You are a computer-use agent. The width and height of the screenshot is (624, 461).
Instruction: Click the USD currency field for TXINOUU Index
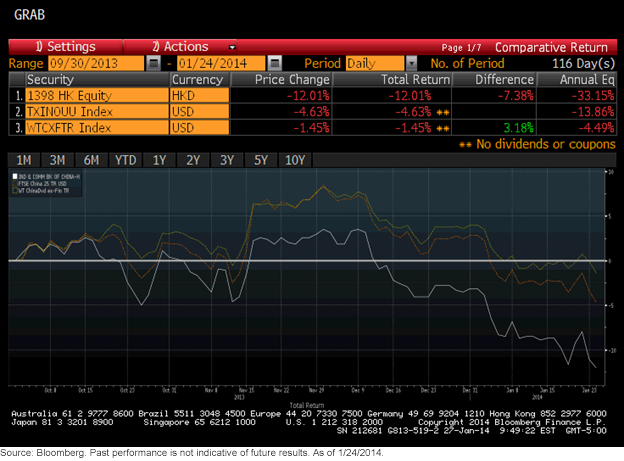pos(200,111)
